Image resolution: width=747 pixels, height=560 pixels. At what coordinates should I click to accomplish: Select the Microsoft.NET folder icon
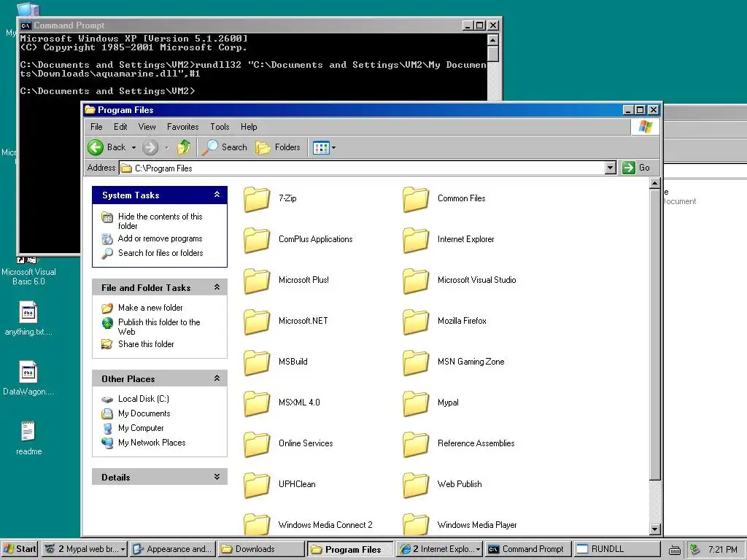[257, 322]
